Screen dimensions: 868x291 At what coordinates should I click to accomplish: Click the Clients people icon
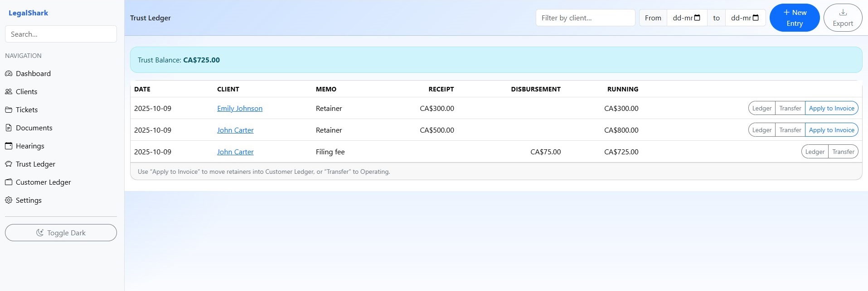click(x=9, y=91)
